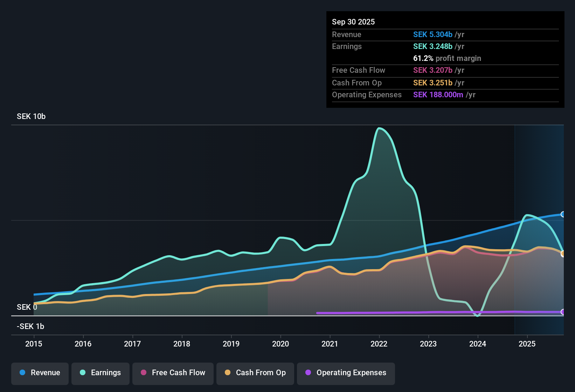Screen dimensions: 575x392
Task: Click the purple Operating Expenses legend dot
Action: pos(308,373)
